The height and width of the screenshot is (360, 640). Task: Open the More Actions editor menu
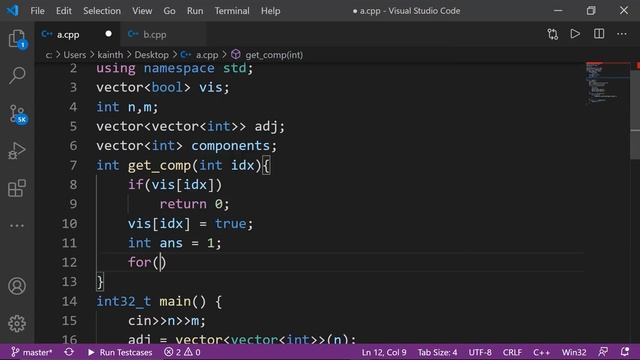point(622,34)
